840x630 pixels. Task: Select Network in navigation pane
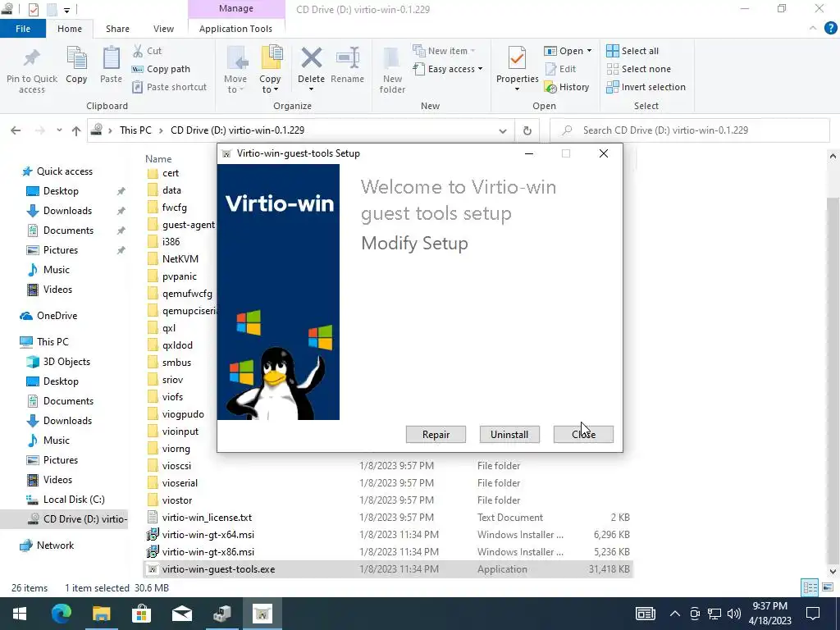pyautogui.click(x=55, y=546)
